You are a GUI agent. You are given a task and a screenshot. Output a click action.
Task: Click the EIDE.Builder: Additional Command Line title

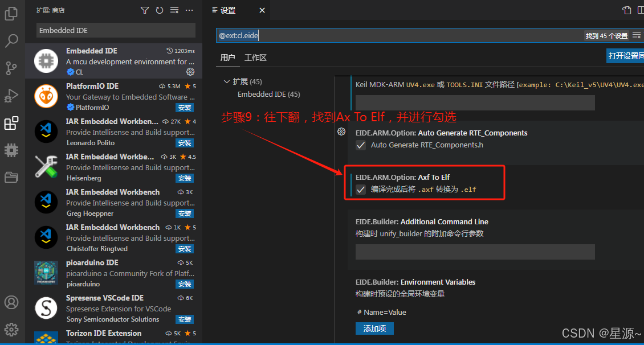[x=422, y=221]
